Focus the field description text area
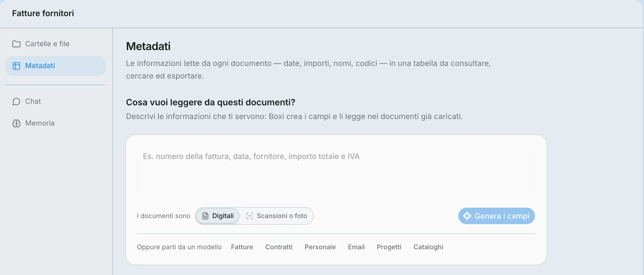This screenshot has width=644, height=275. pos(336,172)
